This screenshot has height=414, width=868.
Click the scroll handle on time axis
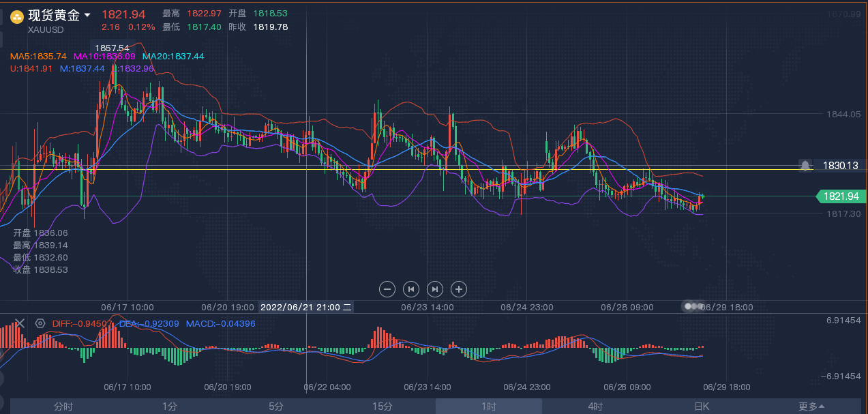point(693,307)
